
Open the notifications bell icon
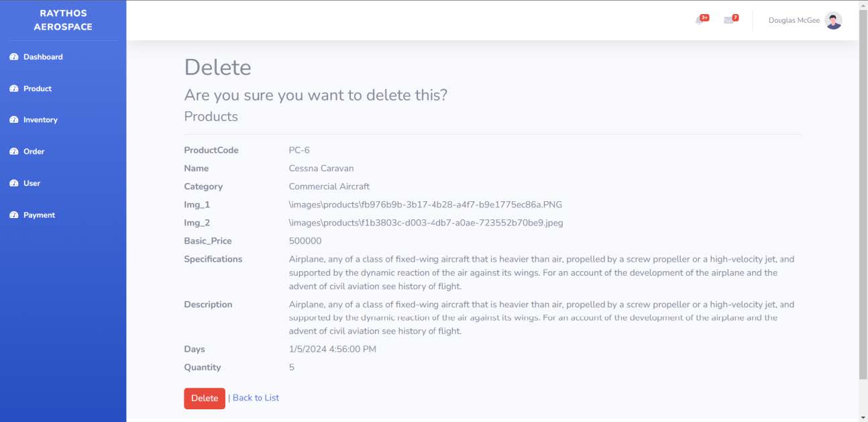point(700,21)
